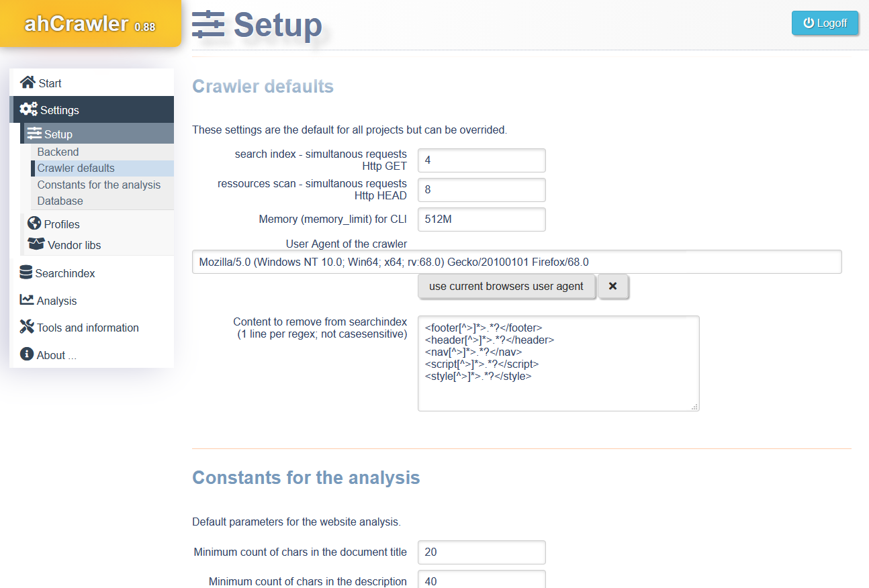Focus the minimum chars in document title field
869x588 pixels.
click(x=482, y=552)
